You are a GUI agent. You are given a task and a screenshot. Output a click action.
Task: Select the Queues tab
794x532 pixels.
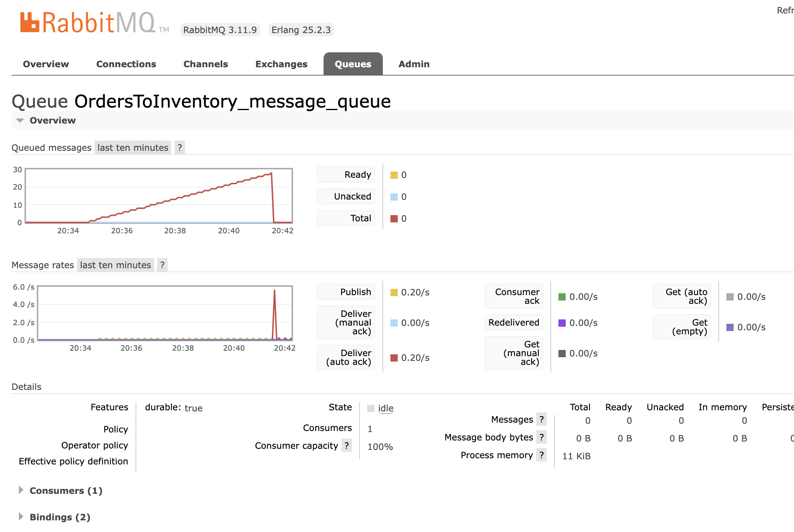(x=353, y=64)
